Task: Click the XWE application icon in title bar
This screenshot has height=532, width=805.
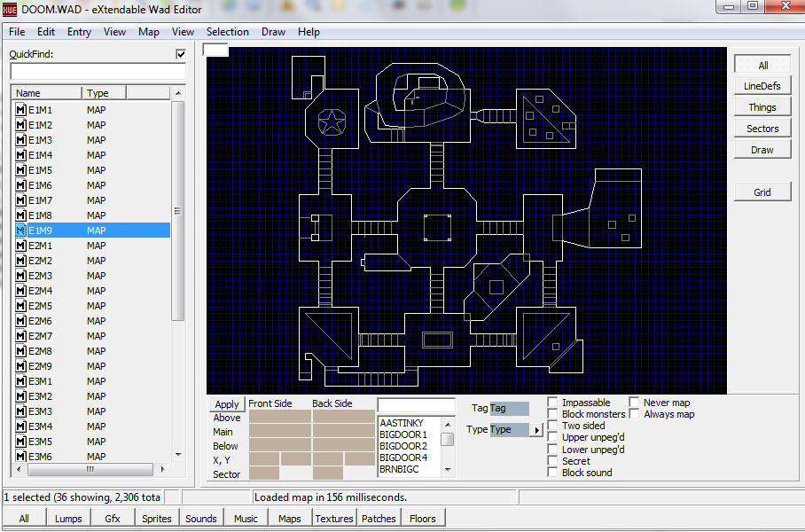Action: [11, 10]
